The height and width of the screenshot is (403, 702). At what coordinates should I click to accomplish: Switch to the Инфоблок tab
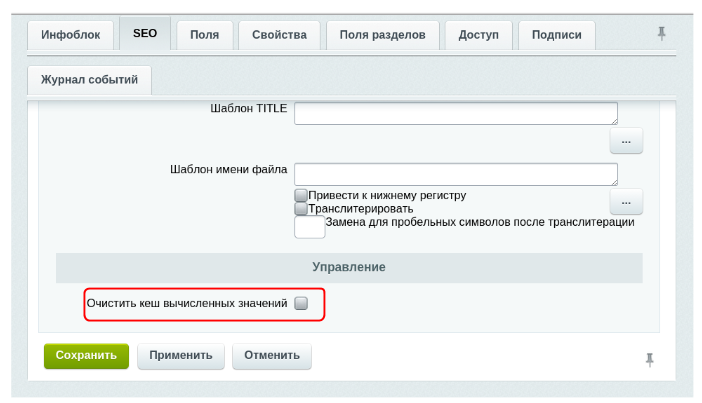pyautogui.click(x=71, y=35)
